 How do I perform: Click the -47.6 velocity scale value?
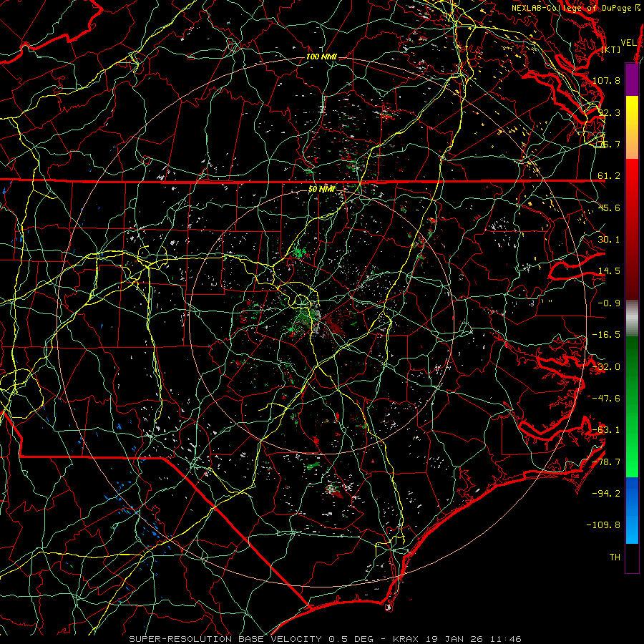607,399
